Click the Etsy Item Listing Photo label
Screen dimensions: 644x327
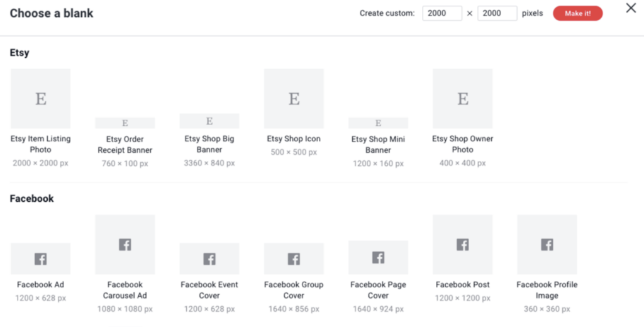(40, 144)
